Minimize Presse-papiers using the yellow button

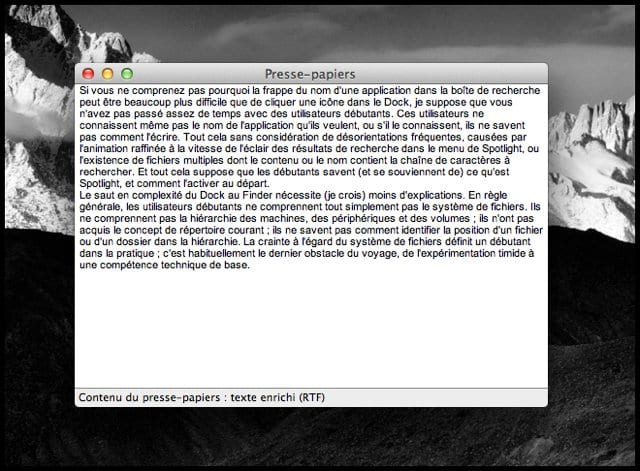(x=108, y=74)
